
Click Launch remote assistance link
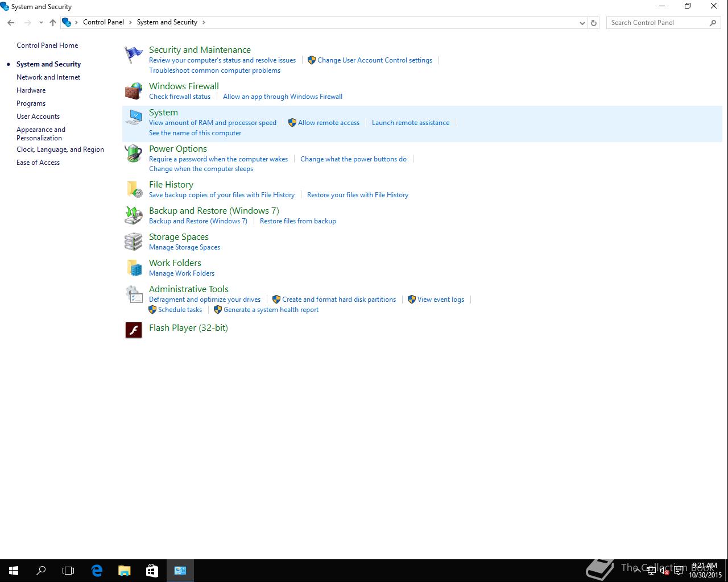411,123
